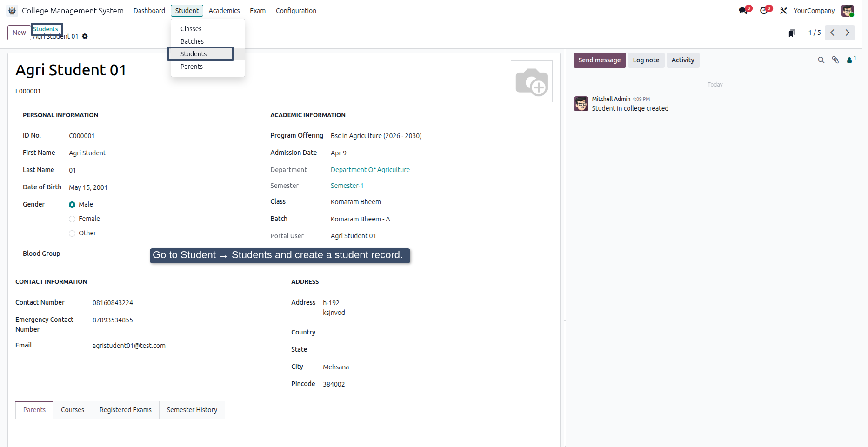868x447 pixels.
Task: Open the Academics menu
Action: coord(224,11)
